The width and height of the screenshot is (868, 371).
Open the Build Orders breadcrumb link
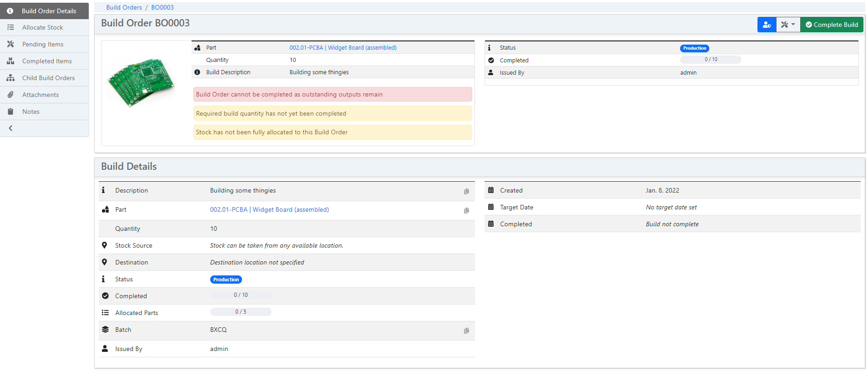tap(124, 7)
